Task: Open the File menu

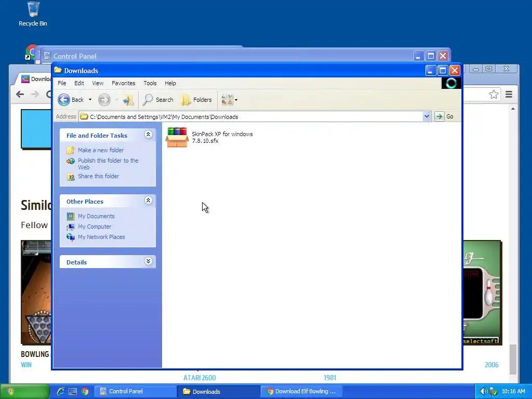Action: pos(62,83)
